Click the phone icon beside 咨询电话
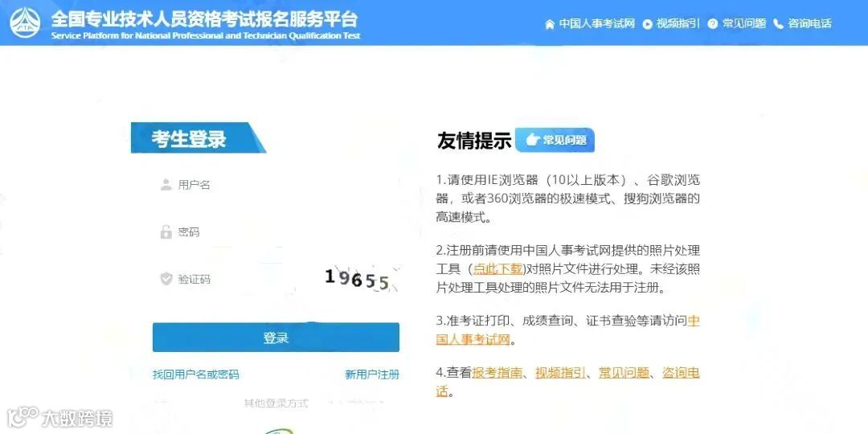This screenshot has width=868, height=434. (778, 24)
